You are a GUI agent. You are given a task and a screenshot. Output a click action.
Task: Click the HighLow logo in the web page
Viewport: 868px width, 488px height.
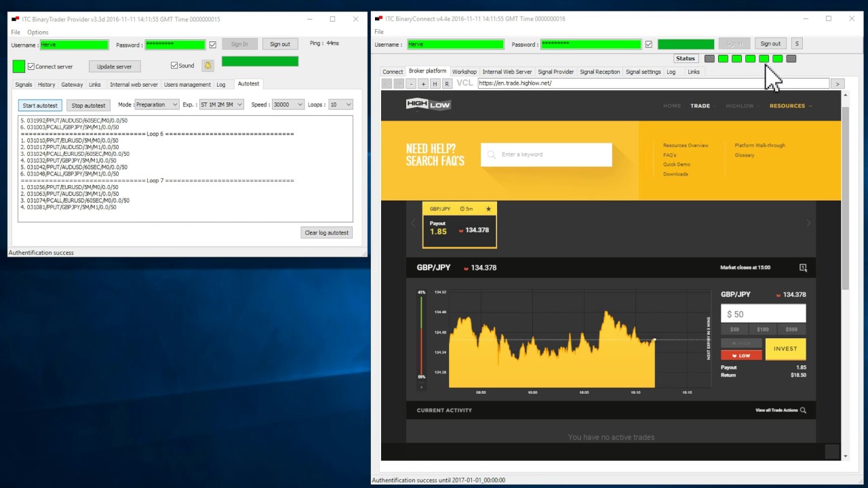pyautogui.click(x=428, y=104)
